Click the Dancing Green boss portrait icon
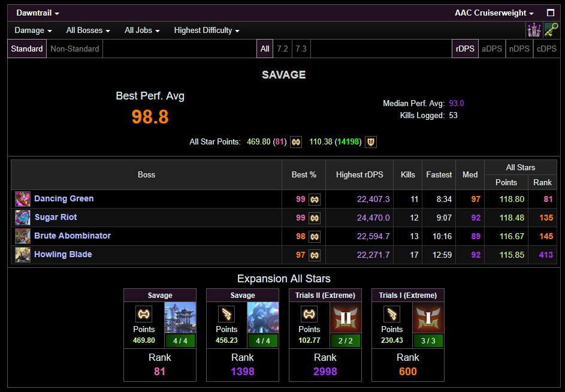 coord(23,199)
